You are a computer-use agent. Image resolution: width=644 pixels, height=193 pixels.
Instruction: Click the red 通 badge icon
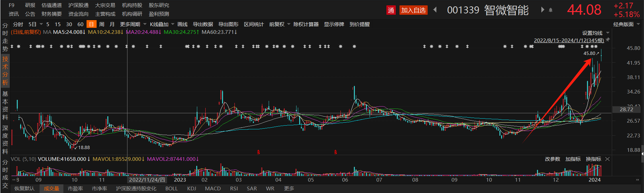[x=391, y=10]
